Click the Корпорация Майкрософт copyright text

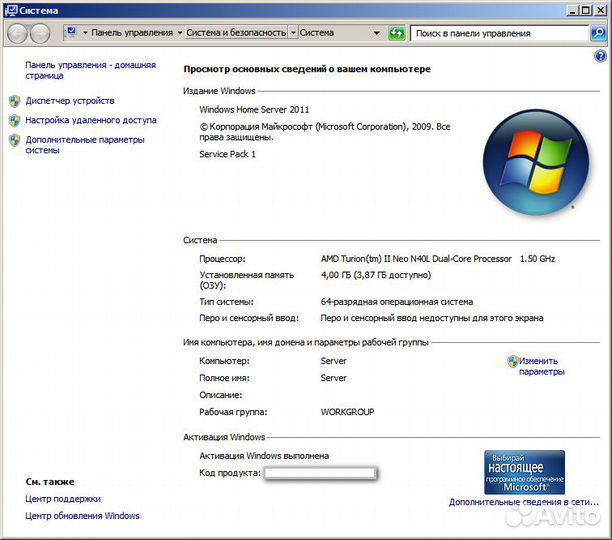(x=325, y=132)
